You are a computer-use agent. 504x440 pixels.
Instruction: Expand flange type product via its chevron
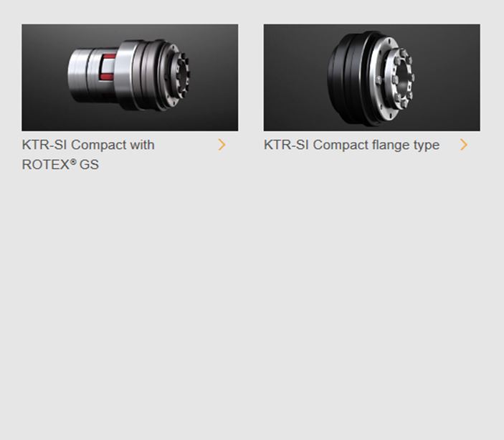pyautogui.click(x=464, y=145)
